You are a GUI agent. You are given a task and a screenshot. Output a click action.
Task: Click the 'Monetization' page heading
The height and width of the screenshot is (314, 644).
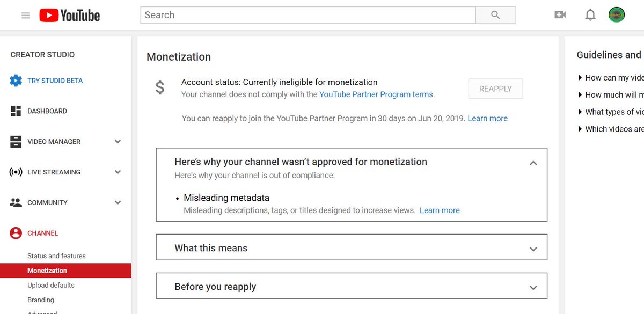179,57
